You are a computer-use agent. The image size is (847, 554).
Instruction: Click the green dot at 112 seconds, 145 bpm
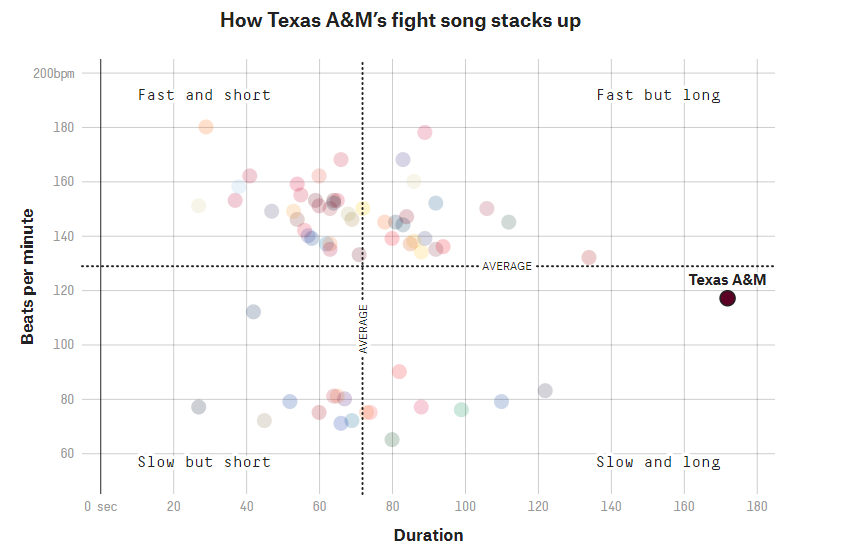tap(509, 222)
